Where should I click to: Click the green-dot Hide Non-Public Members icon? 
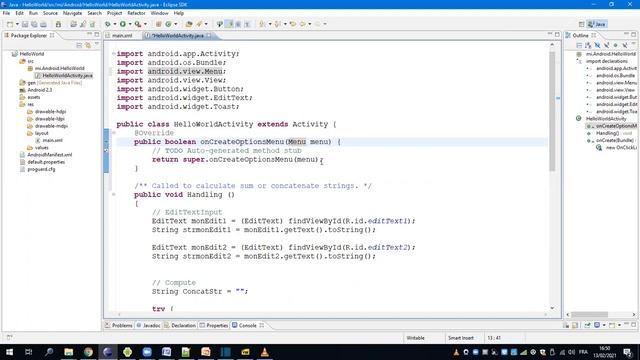pyautogui.click(x=616, y=45)
